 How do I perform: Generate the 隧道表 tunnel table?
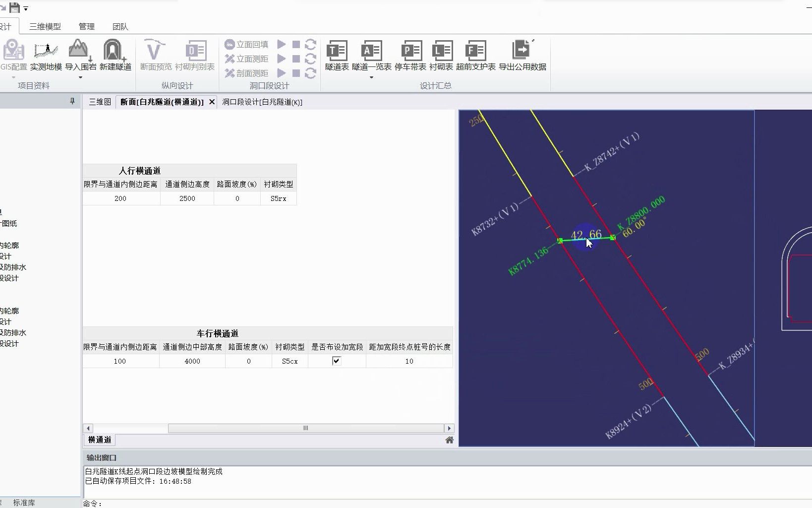pyautogui.click(x=337, y=50)
